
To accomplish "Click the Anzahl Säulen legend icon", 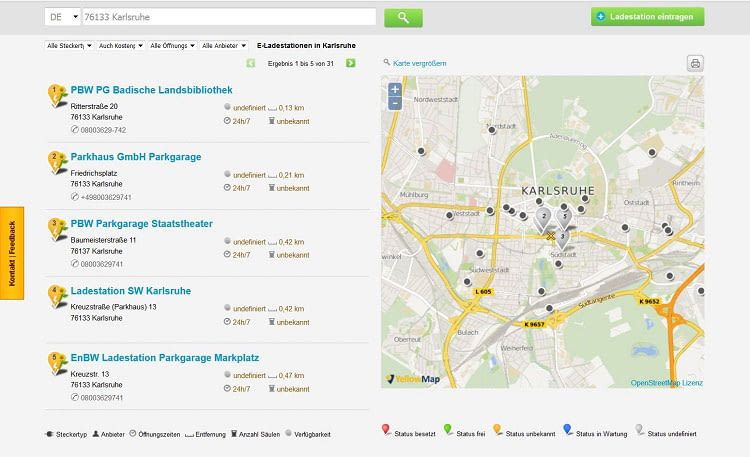I will tap(234, 434).
